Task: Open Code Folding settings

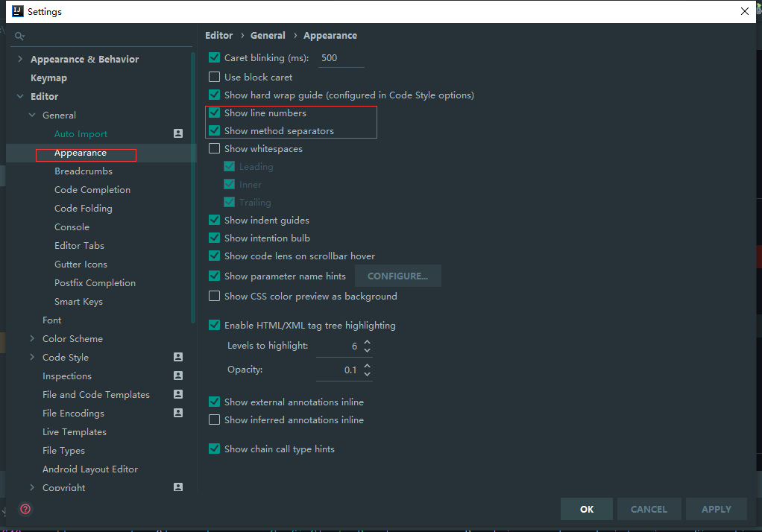Action: pyautogui.click(x=83, y=208)
